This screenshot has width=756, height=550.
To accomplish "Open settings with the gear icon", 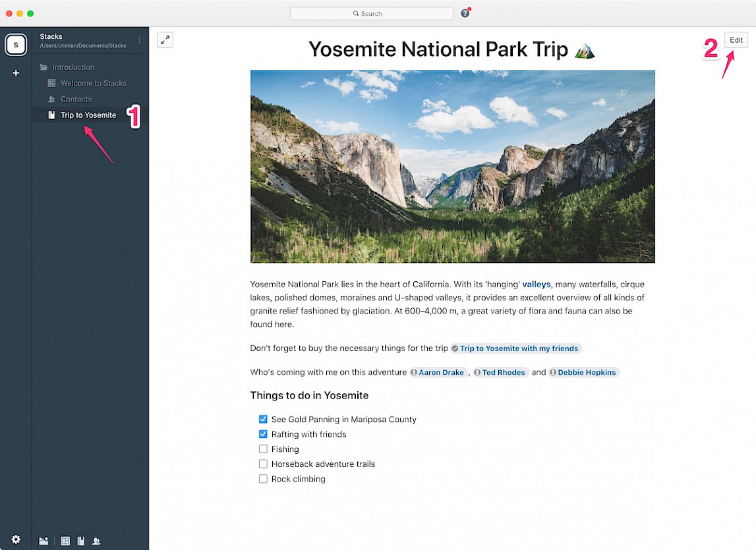I will (16, 539).
